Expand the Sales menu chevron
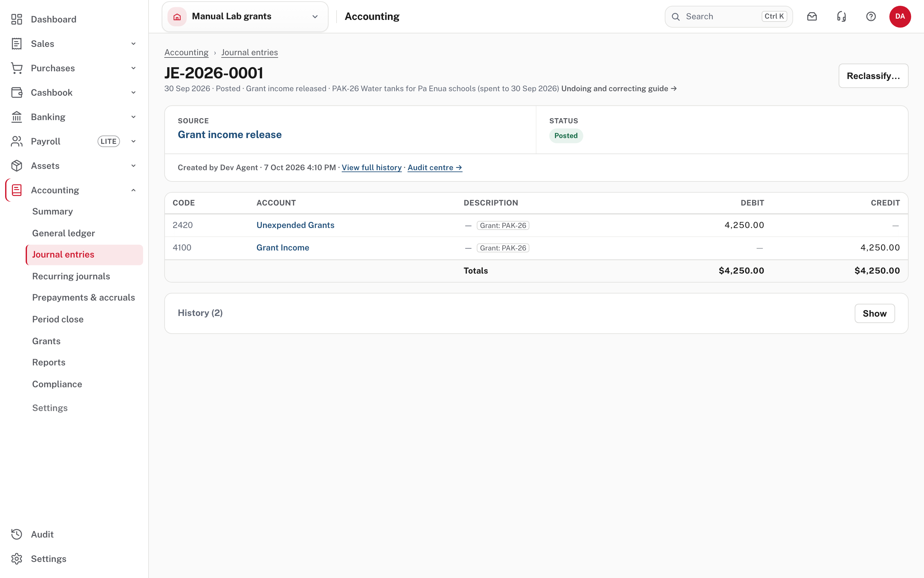This screenshot has height=578, width=924. [x=133, y=44]
